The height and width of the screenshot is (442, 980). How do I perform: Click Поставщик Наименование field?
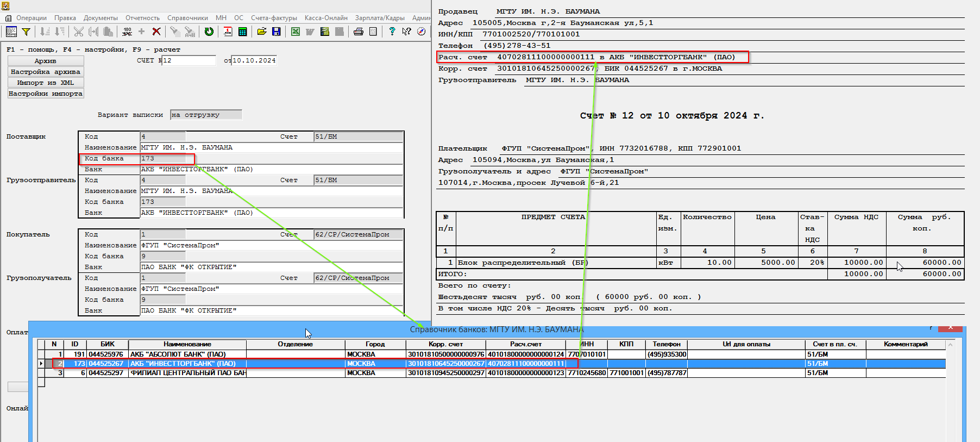pyautogui.click(x=272, y=147)
